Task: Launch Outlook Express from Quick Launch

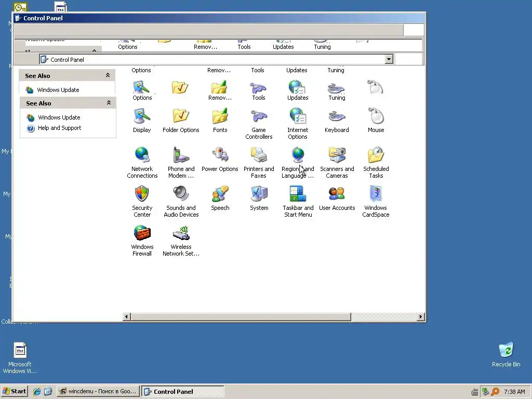Action: tap(48, 392)
